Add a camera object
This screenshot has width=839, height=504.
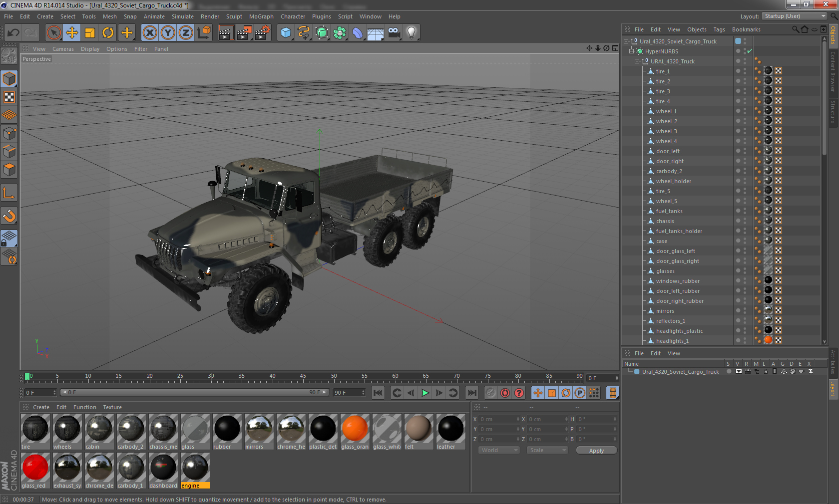(394, 33)
